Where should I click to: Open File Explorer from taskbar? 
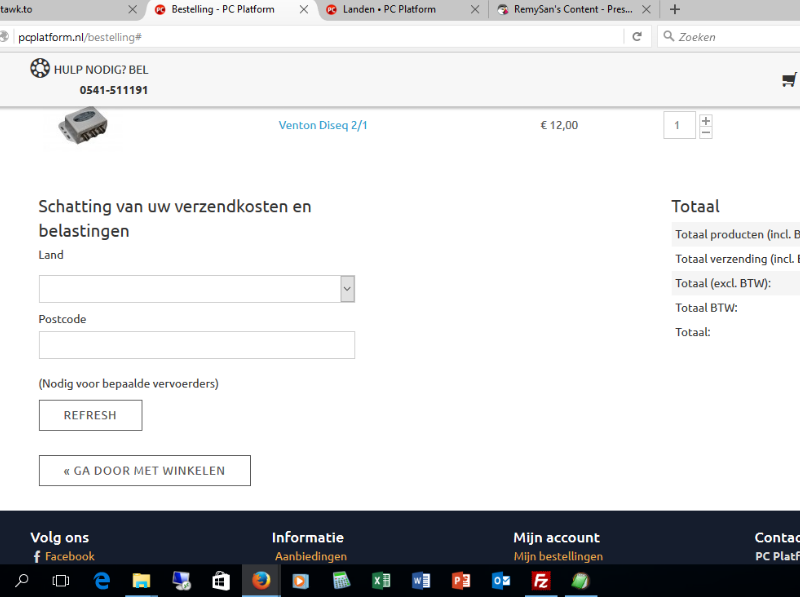click(x=141, y=581)
